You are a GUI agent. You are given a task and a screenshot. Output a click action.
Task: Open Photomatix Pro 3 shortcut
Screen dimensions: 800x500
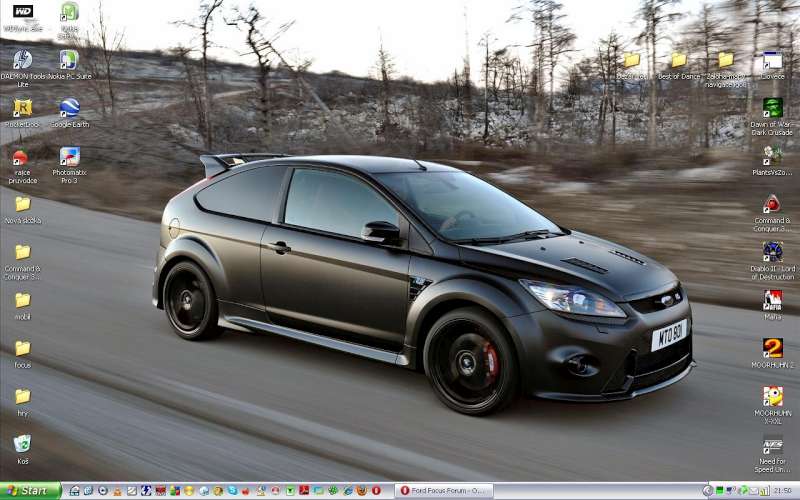coord(69,156)
